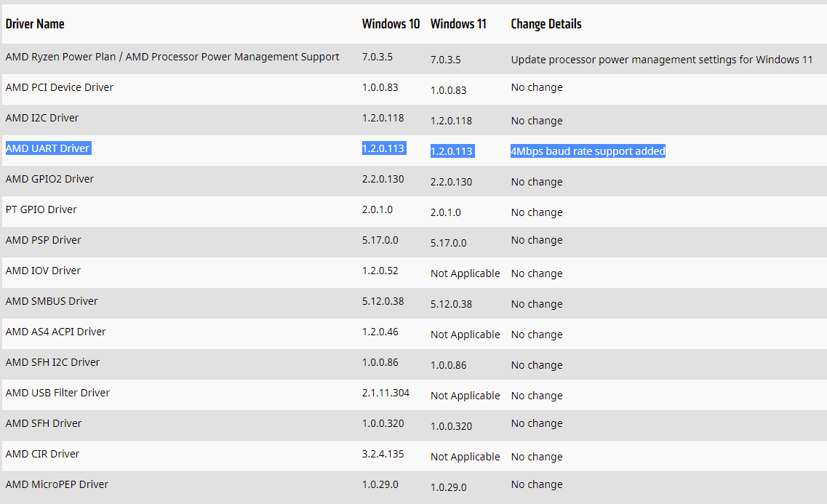Select AMD IOV Driver name
This screenshot has height=504, width=827.
point(43,271)
